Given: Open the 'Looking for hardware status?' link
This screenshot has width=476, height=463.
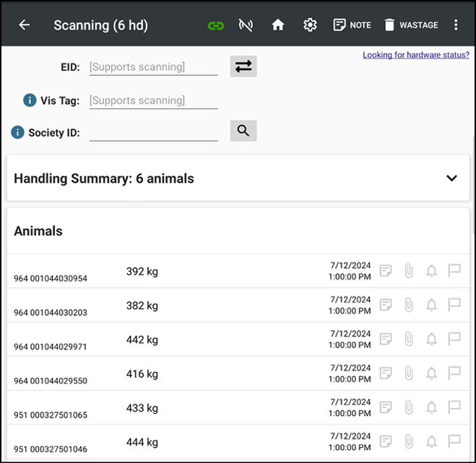Looking at the screenshot, I should (415, 55).
